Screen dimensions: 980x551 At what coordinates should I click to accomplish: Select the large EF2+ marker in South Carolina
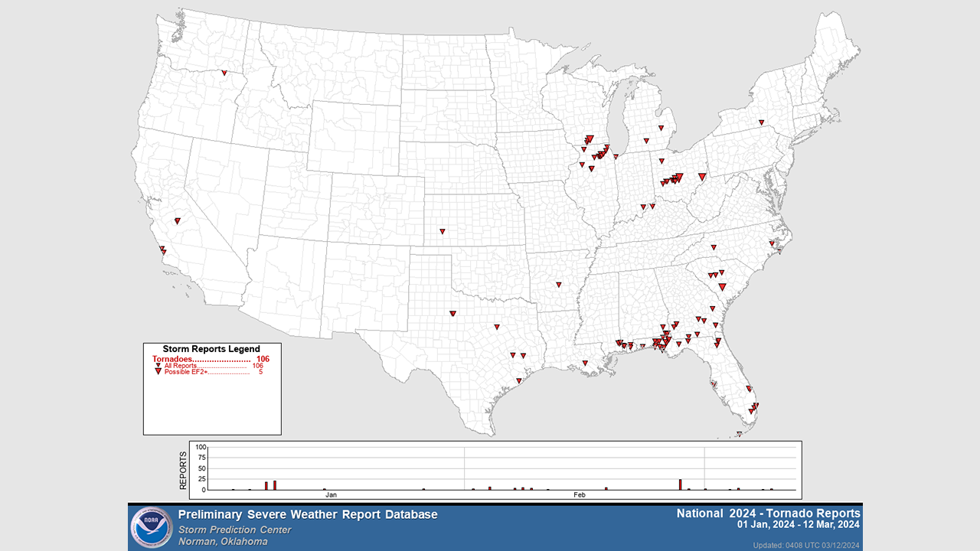click(x=722, y=288)
